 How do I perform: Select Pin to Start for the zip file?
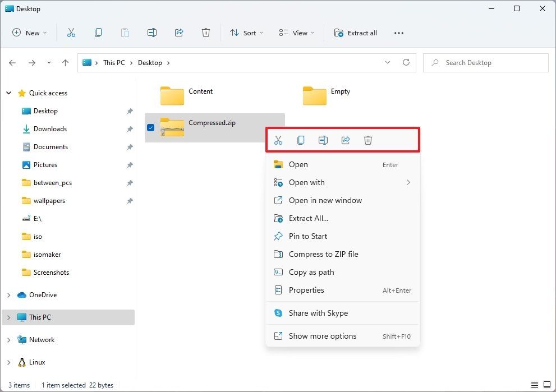(308, 236)
